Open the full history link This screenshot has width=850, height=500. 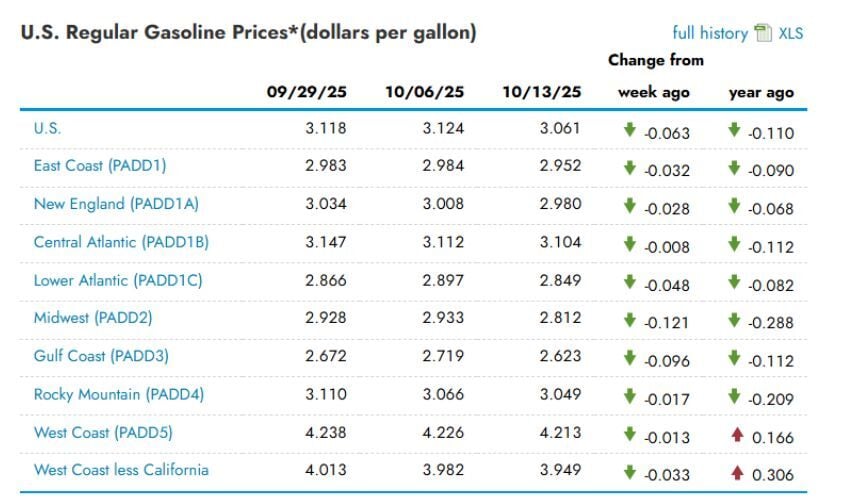click(709, 33)
